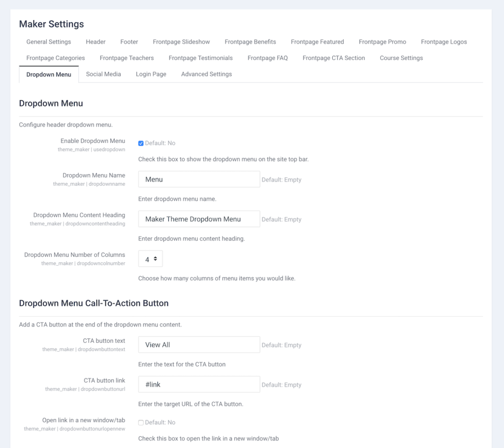Viewport: 504px width, 448px height.
Task: Switch to the Advanced Settings tab
Action: [x=206, y=74]
